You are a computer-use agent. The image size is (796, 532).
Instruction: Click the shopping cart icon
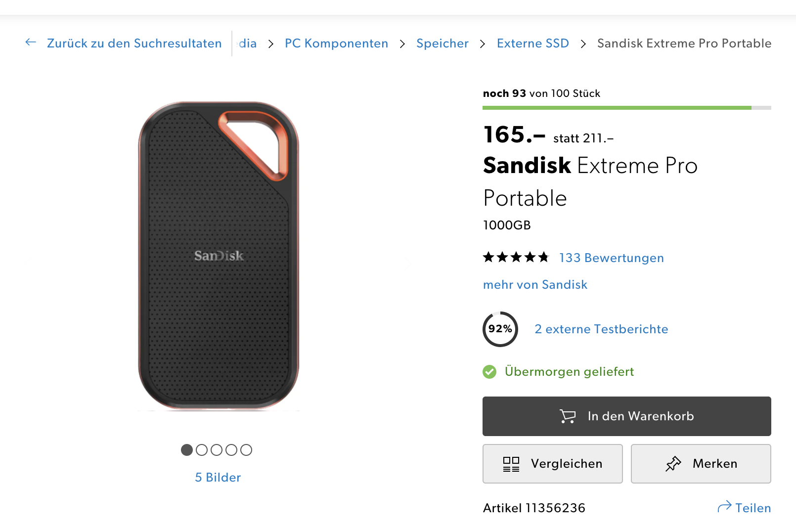568,416
